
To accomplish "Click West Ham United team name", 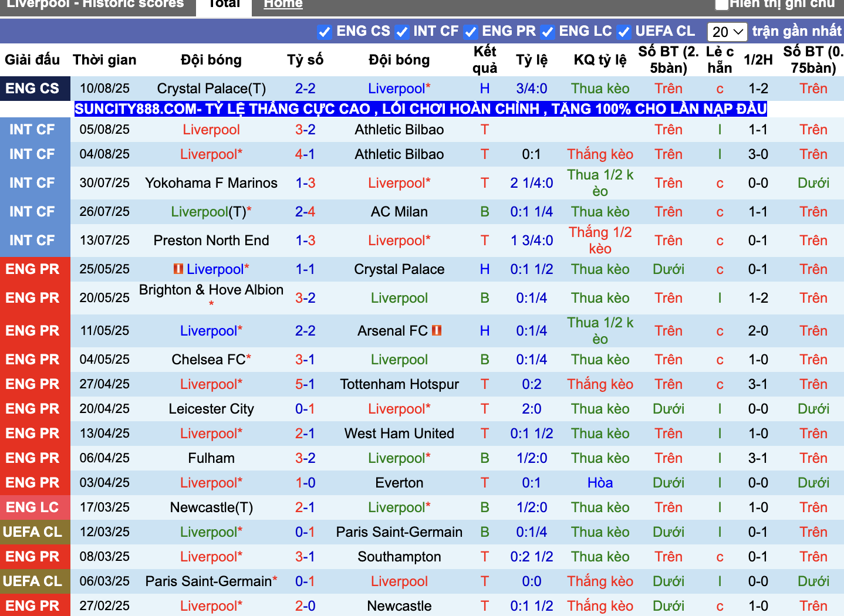I will tap(399, 434).
